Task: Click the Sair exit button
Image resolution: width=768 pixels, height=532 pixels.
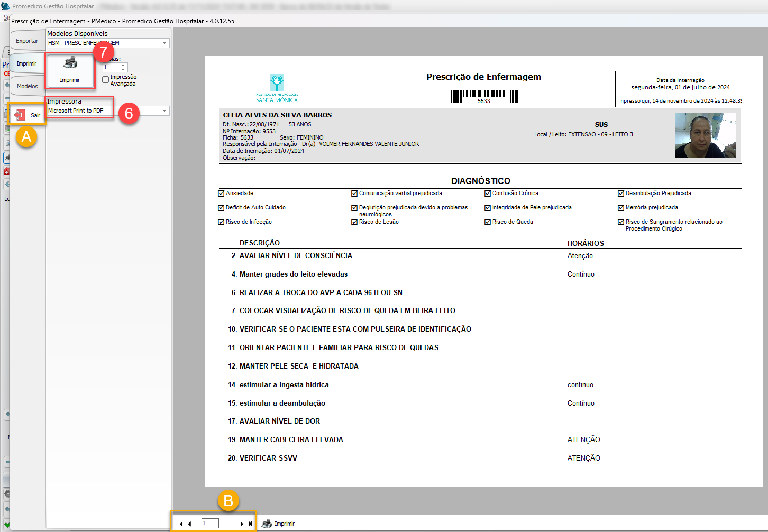Action: click(28, 115)
